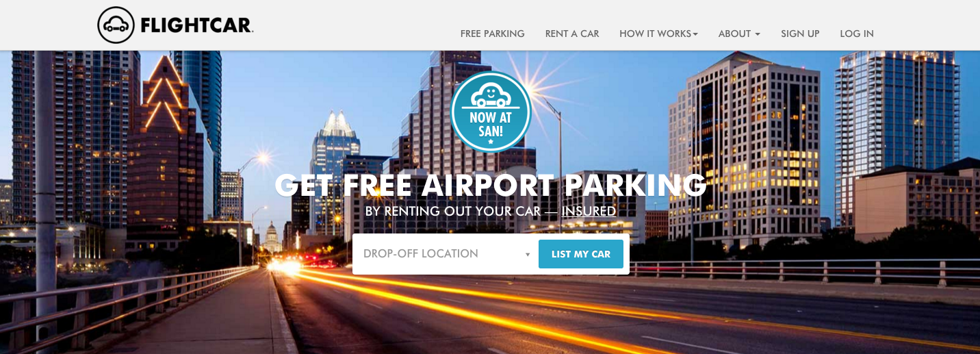Click the FlightCar circular car logo icon
980x354 pixels.
click(x=116, y=25)
